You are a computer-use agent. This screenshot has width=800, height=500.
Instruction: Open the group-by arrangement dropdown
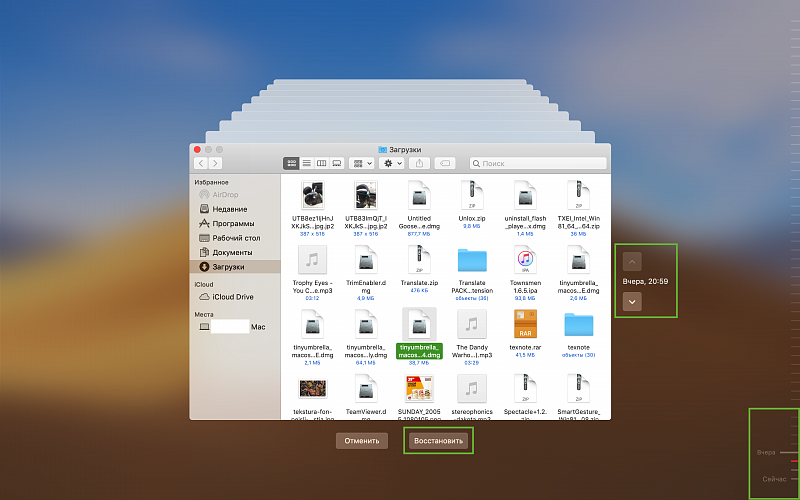361,163
